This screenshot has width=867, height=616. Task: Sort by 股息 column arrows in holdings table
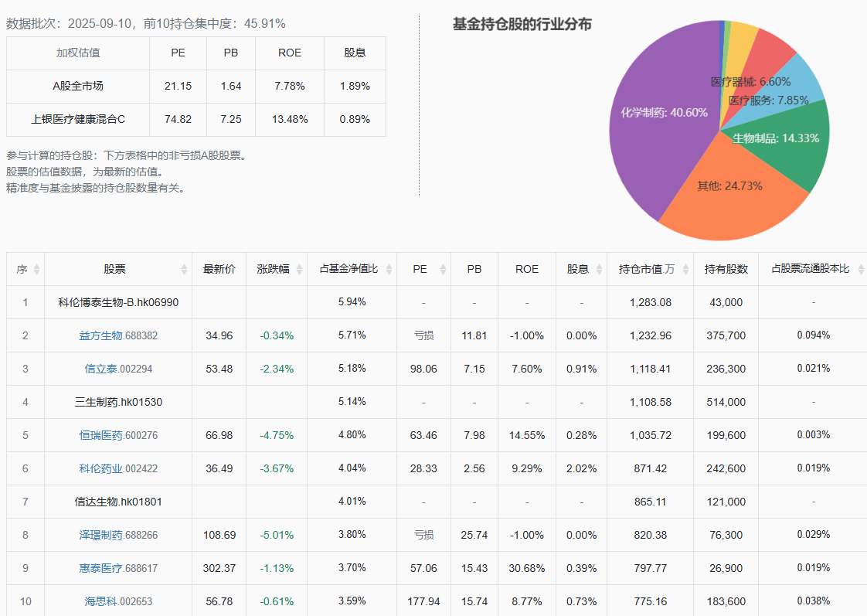click(x=599, y=269)
